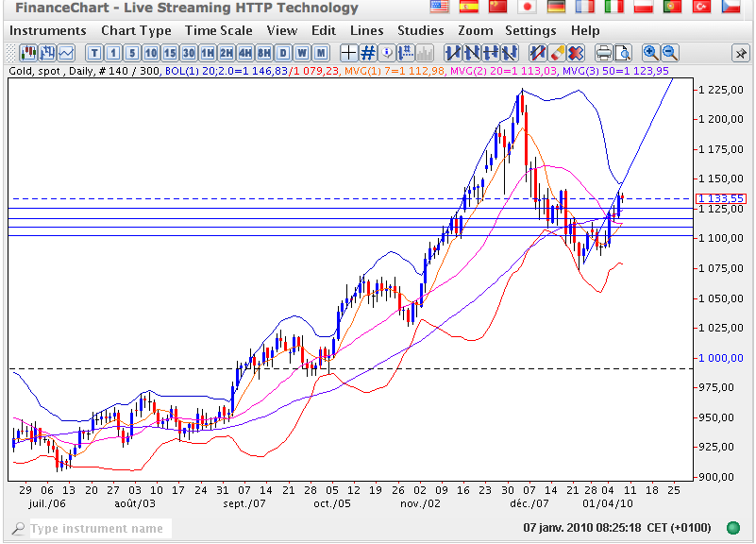Viewport: 756px width, 544px height.
Task: Toggle the chart grid icon
Action: [x=368, y=52]
